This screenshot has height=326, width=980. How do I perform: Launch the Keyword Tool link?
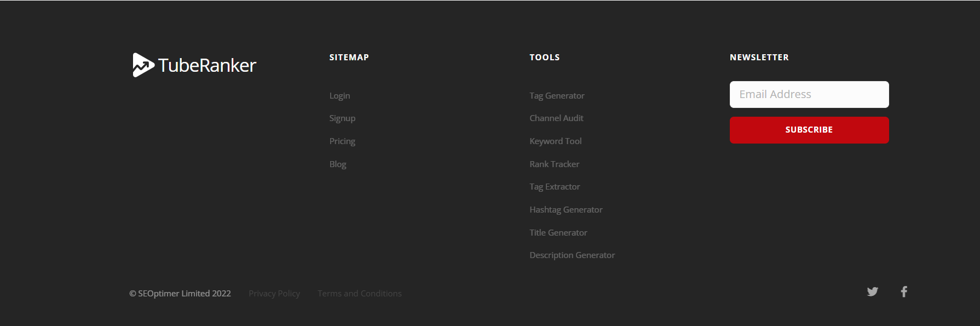(x=555, y=141)
